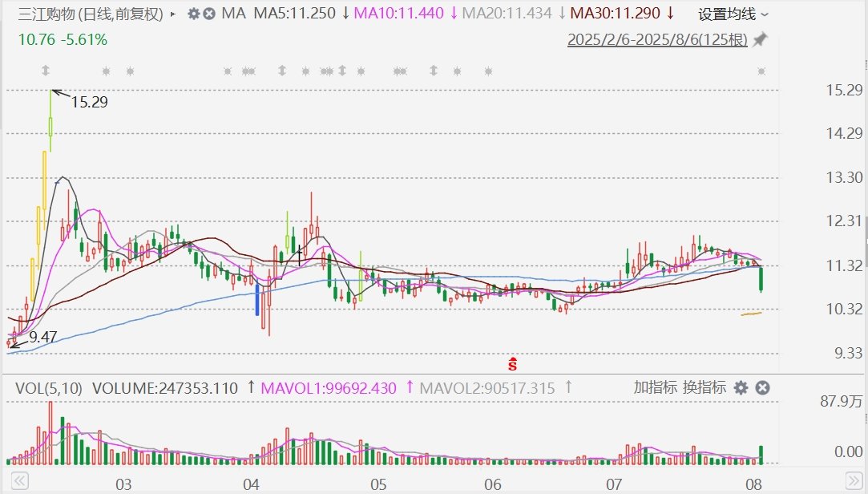Open MA indicator settings gear icon
The height and width of the screenshot is (494, 868).
193,14
